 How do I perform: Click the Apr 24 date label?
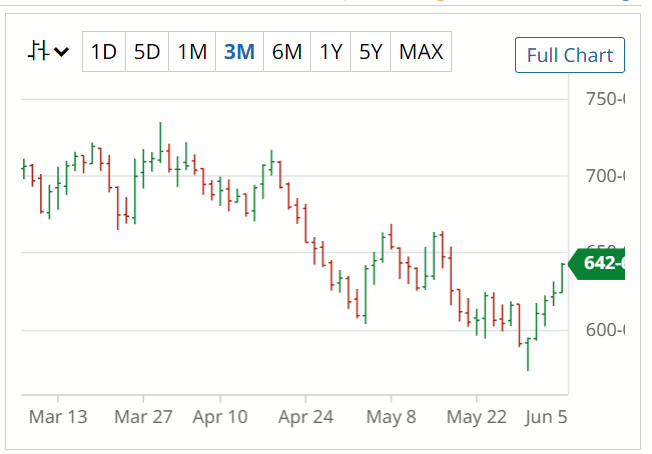306,416
